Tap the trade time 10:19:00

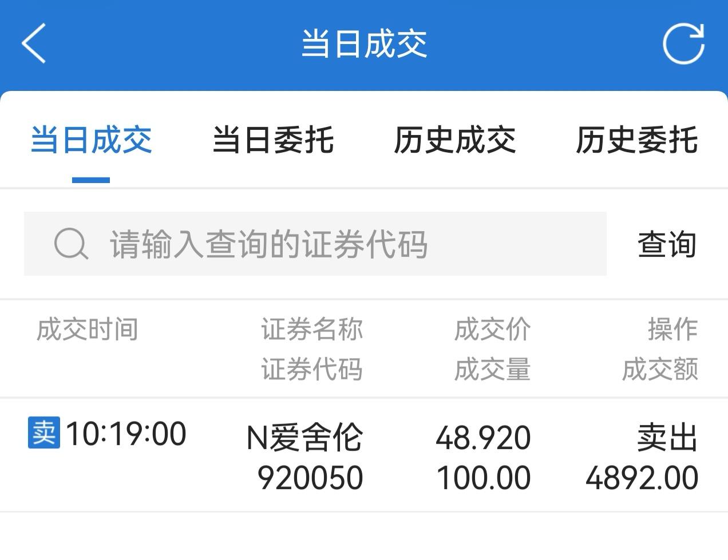(x=126, y=434)
